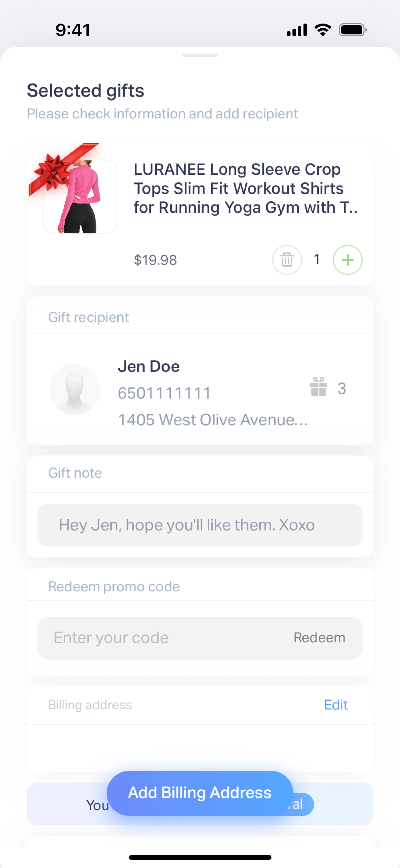
Task: Focus the Enter your code field
Action: pyautogui.click(x=162, y=638)
